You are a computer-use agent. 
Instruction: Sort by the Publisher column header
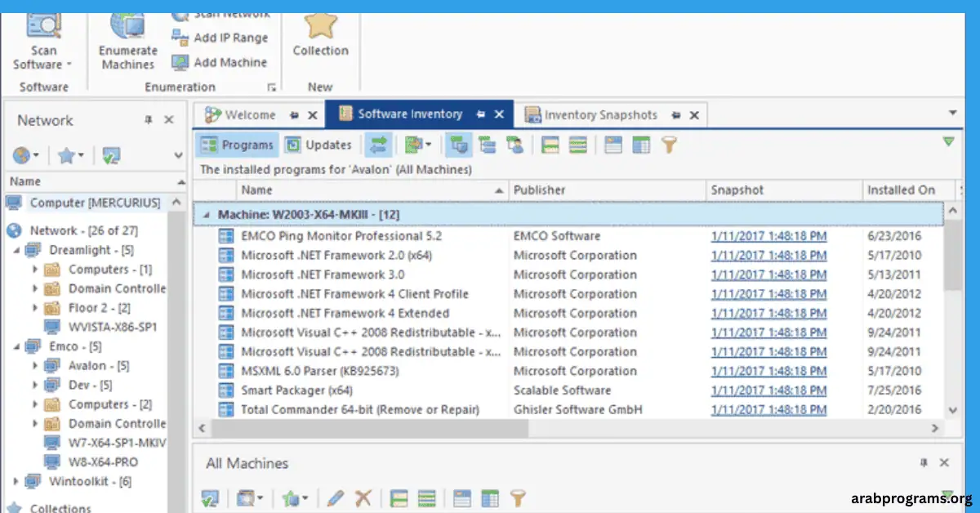point(607,190)
